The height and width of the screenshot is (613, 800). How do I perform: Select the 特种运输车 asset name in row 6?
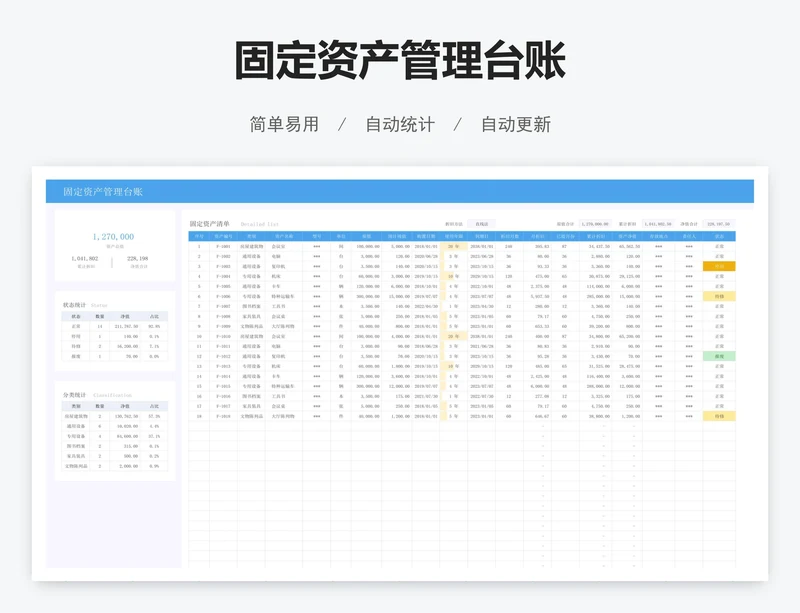(283, 297)
